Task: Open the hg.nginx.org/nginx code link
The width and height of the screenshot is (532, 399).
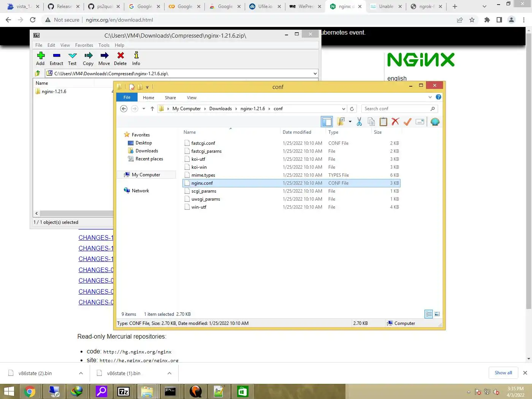Action: 137,352
